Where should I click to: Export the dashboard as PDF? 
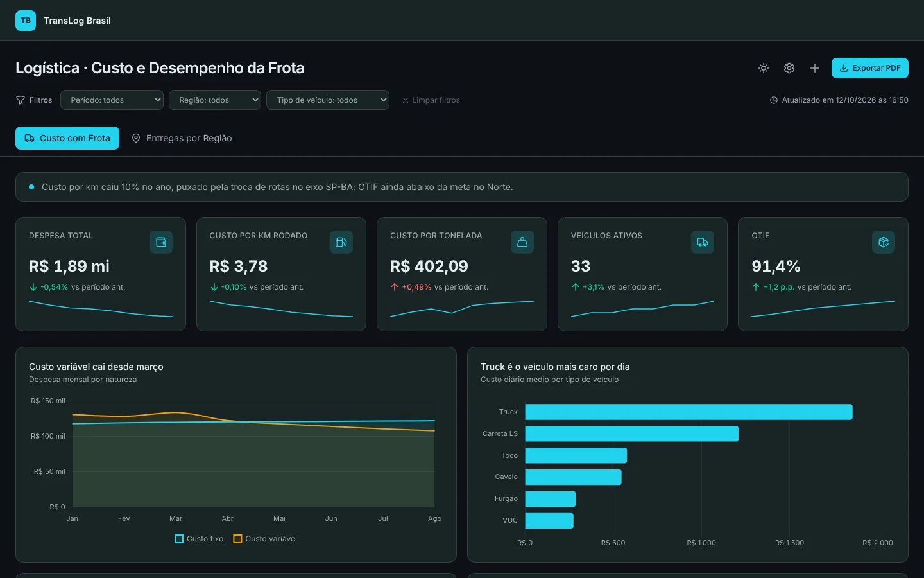[870, 68]
